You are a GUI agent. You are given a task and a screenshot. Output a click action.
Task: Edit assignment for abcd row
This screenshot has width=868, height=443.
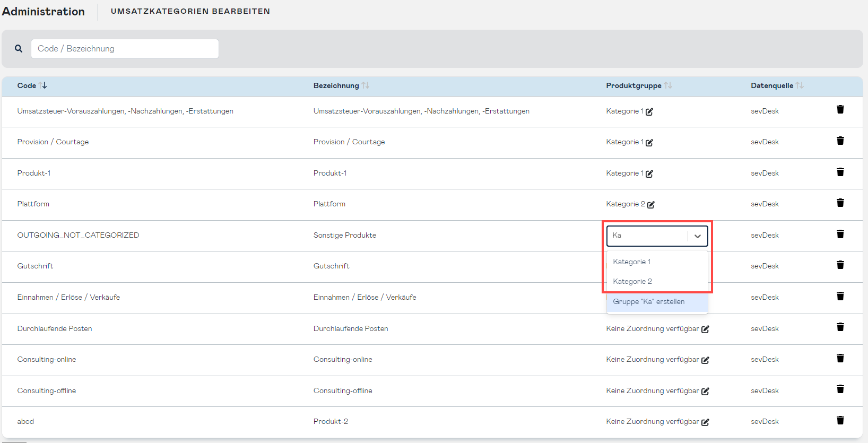pyautogui.click(x=705, y=422)
